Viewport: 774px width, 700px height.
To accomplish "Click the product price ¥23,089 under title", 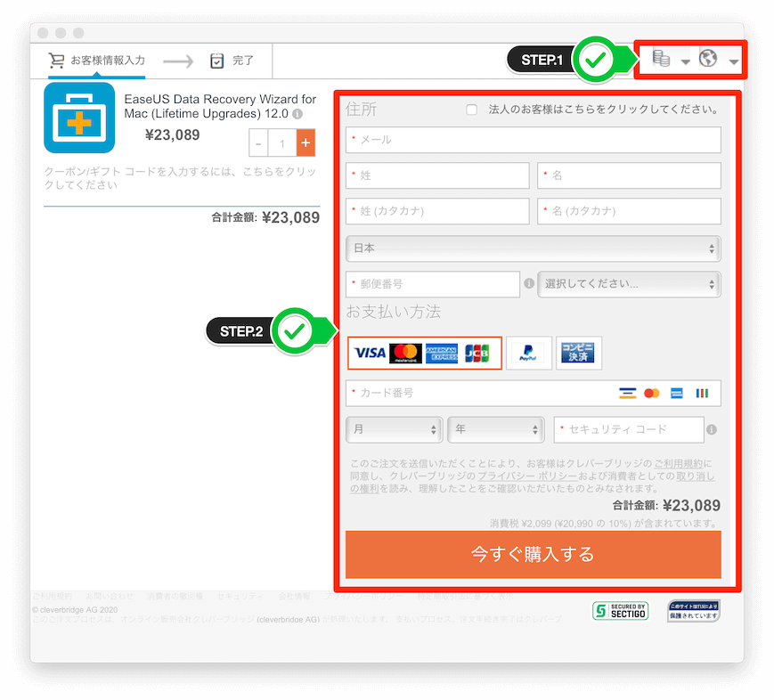I will [x=172, y=134].
